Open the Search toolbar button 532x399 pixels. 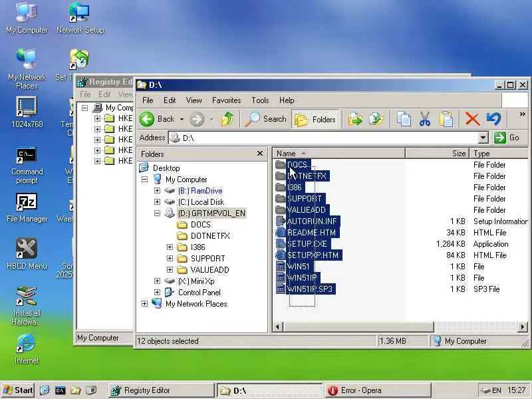pos(265,119)
